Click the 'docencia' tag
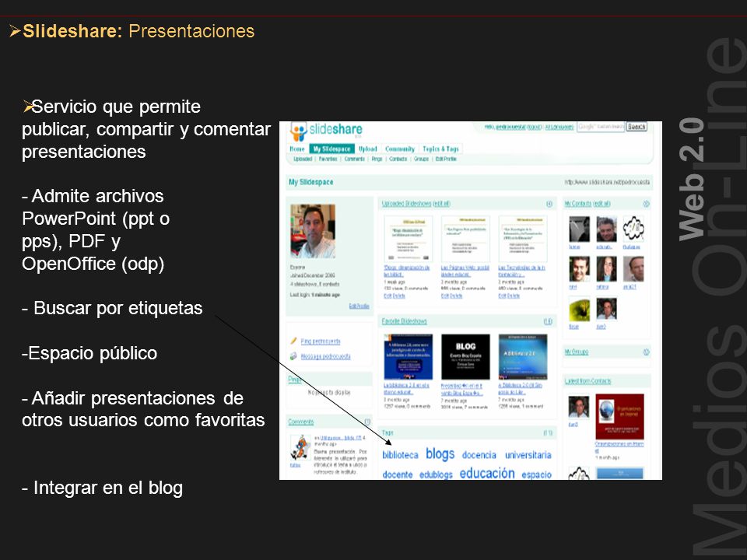Screen dimensions: 747x560 [x=479, y=455]
